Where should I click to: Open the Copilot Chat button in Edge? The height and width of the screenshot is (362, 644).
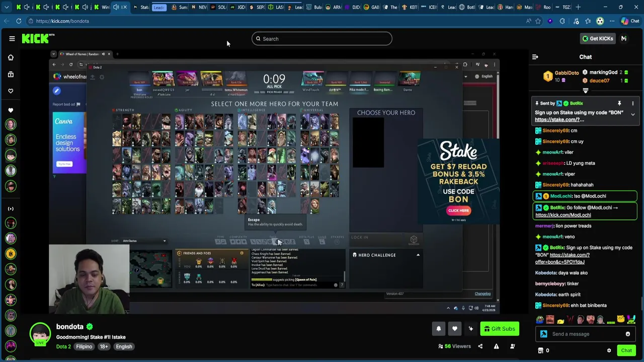click(630, 21)
